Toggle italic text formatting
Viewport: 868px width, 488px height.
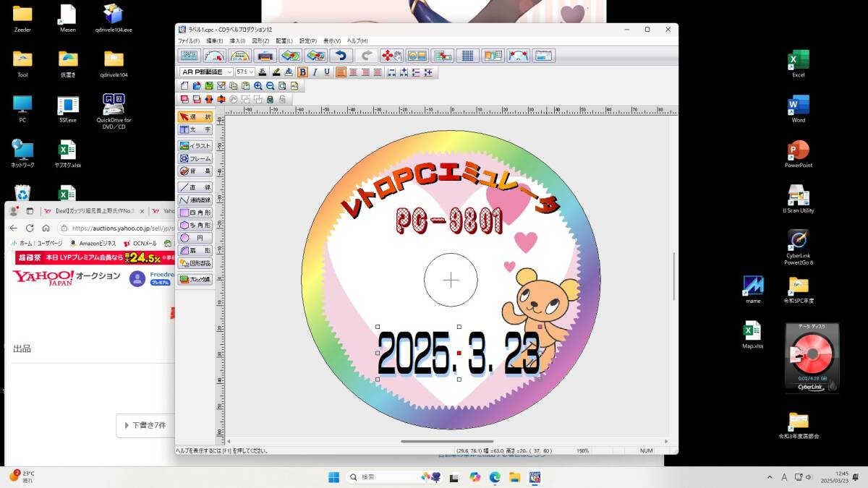[315, 72]
